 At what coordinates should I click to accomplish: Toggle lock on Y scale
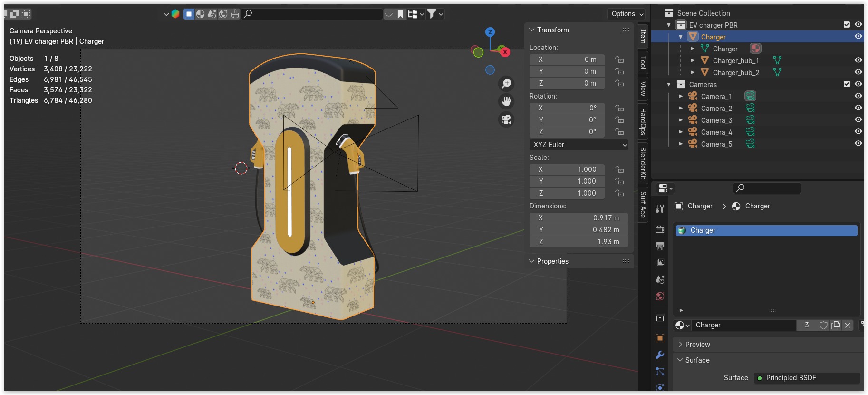point(619,181)
